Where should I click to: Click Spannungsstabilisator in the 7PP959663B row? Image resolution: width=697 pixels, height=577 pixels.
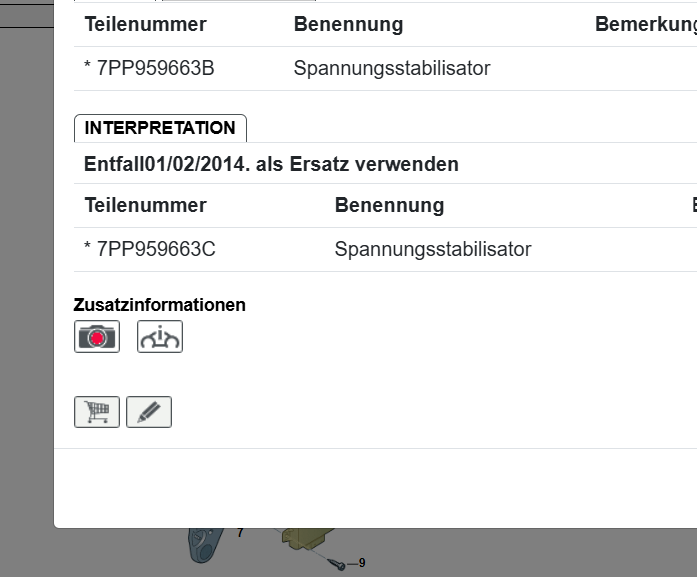[x=392, y=69]
